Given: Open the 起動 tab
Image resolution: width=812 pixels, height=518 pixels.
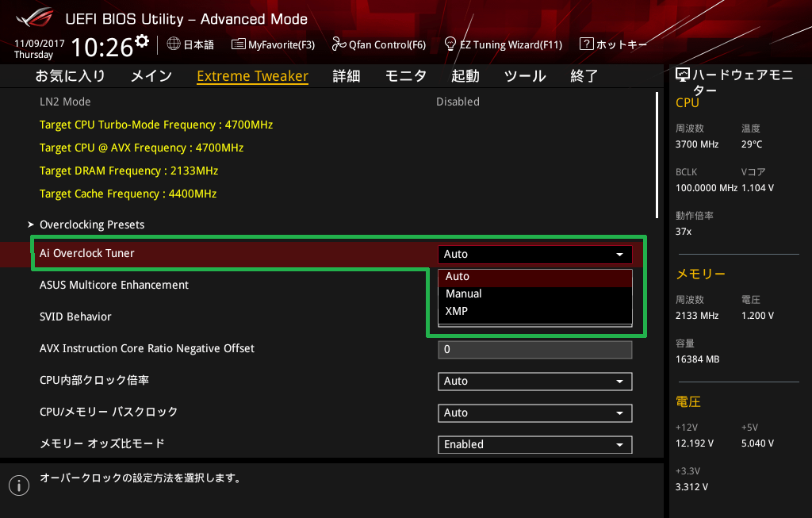Looking at the screenshot, I should tap(465, 76).
